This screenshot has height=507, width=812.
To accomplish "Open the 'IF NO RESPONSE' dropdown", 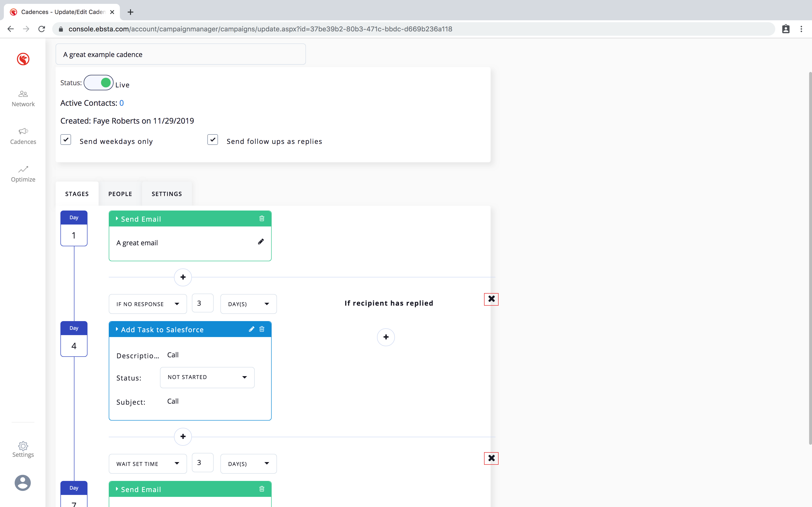I will [x=148, y=304].
